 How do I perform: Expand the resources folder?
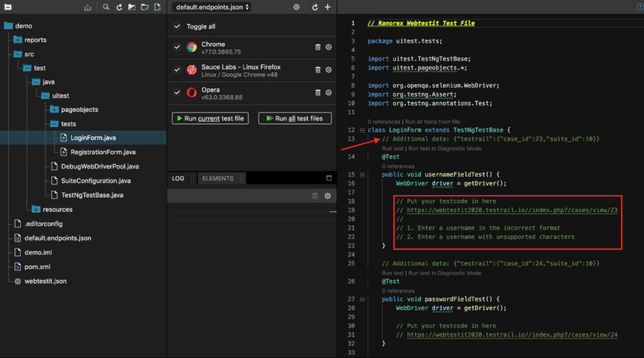[36, 210]
